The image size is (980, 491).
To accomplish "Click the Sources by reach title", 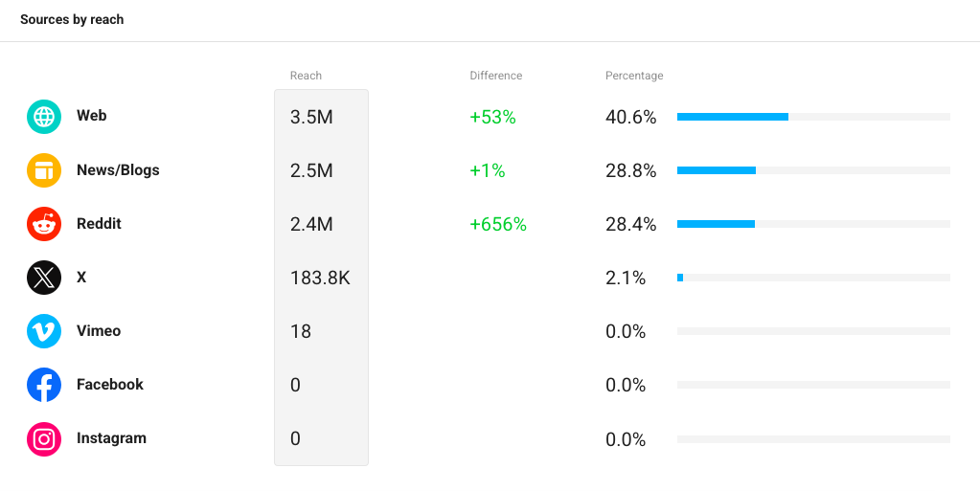I will [x=72, y=19].
